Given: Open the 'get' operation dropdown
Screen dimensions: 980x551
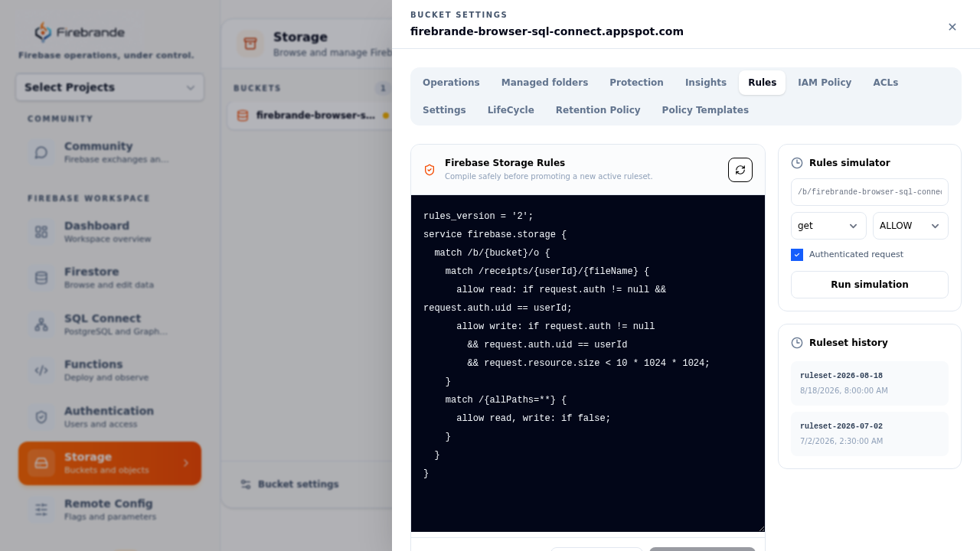Looking at the screenshot, I should click(x=828, y=226).
